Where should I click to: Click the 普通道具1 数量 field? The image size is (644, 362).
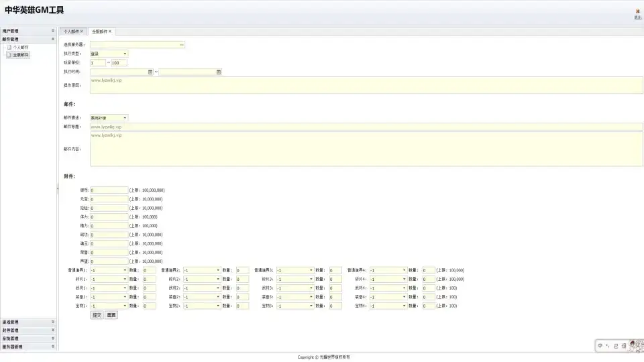[x=149, y=270]
